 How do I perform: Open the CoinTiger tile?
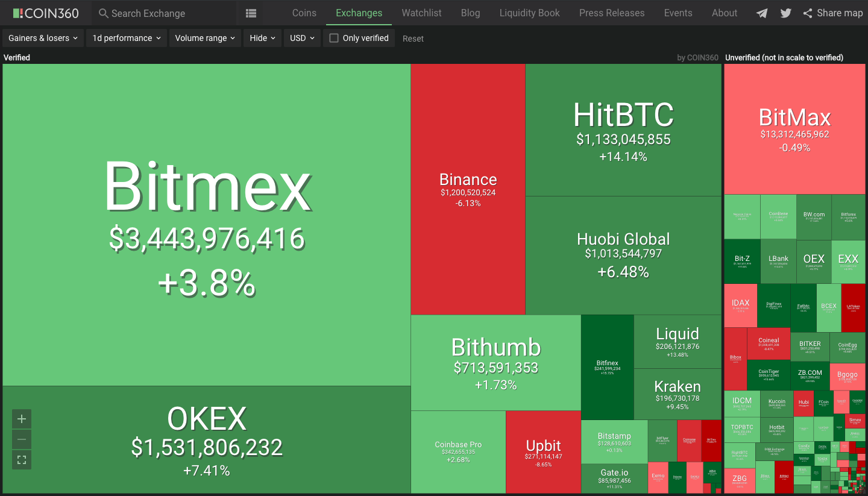pos(769,375)
